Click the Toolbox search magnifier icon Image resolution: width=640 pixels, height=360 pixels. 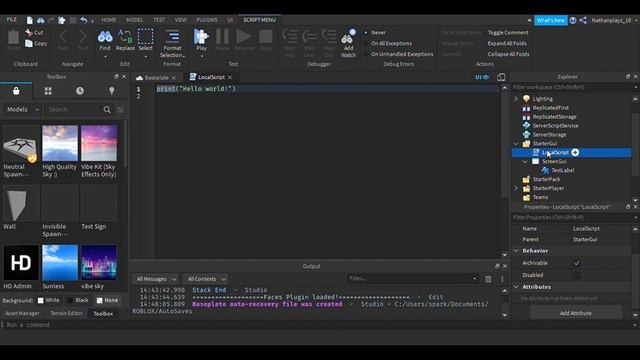[x=107, y=109]
